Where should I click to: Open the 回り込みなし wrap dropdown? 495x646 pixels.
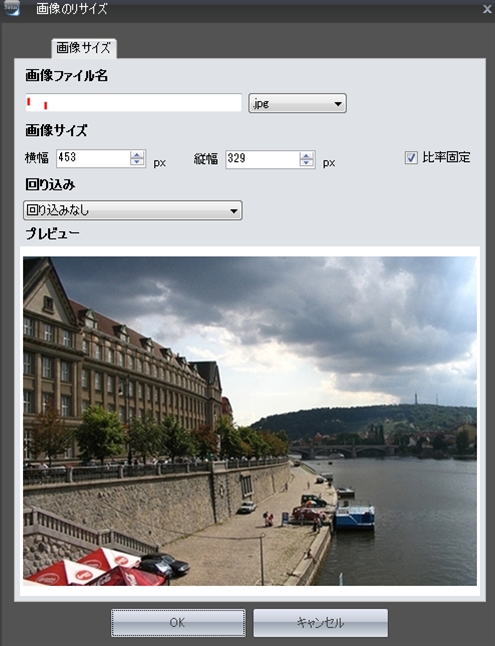click(x=133, y=211)
